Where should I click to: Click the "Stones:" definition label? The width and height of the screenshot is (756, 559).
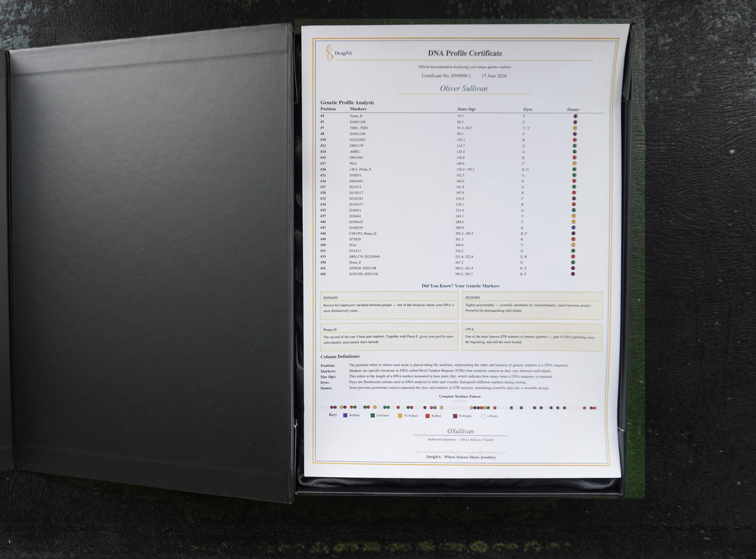click(x=326, y=388)
